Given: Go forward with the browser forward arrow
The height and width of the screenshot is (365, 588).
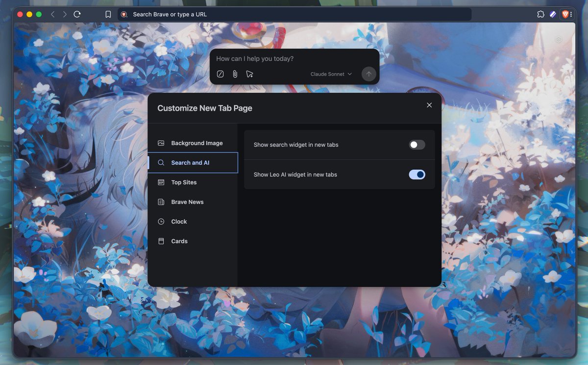Looking at the screenshot, I should pyautogui.click(x=65, y=14).
